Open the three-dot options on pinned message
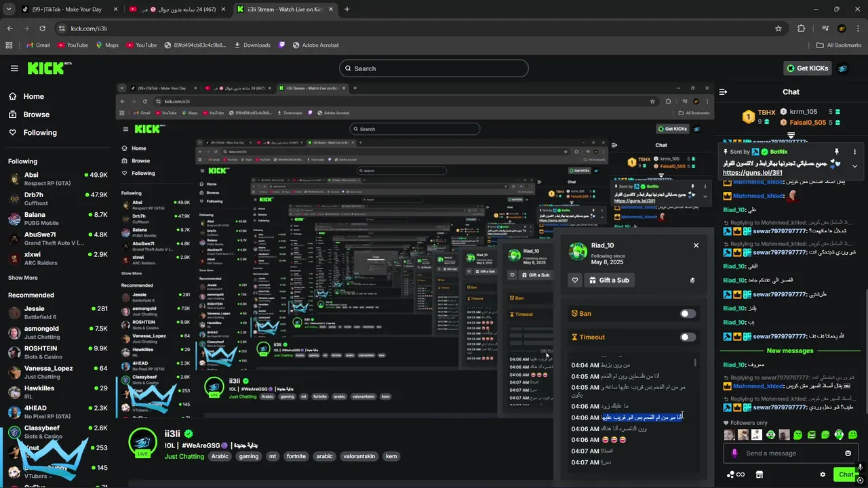The image size is (868, 488). (x=854, y=152)
